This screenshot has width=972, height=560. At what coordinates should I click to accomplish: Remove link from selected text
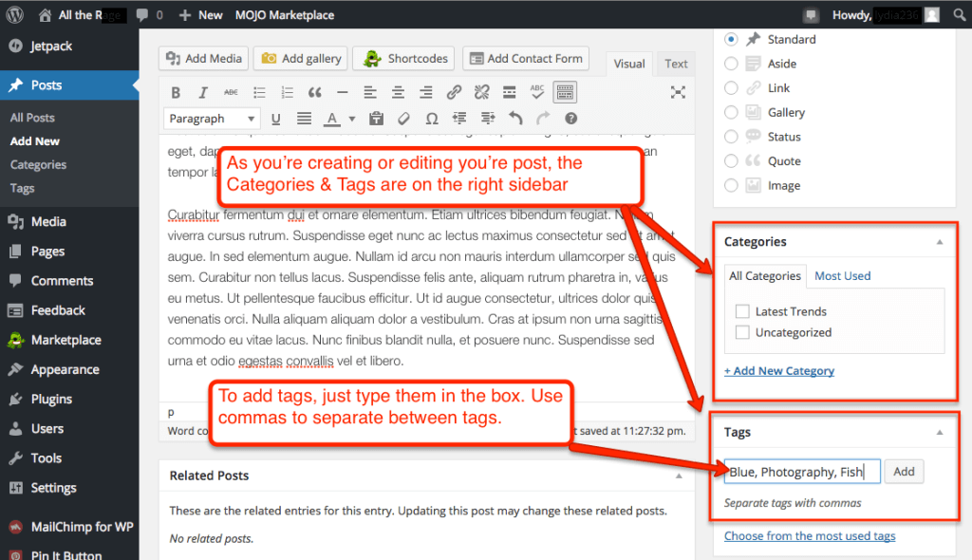tap(481, 92)
